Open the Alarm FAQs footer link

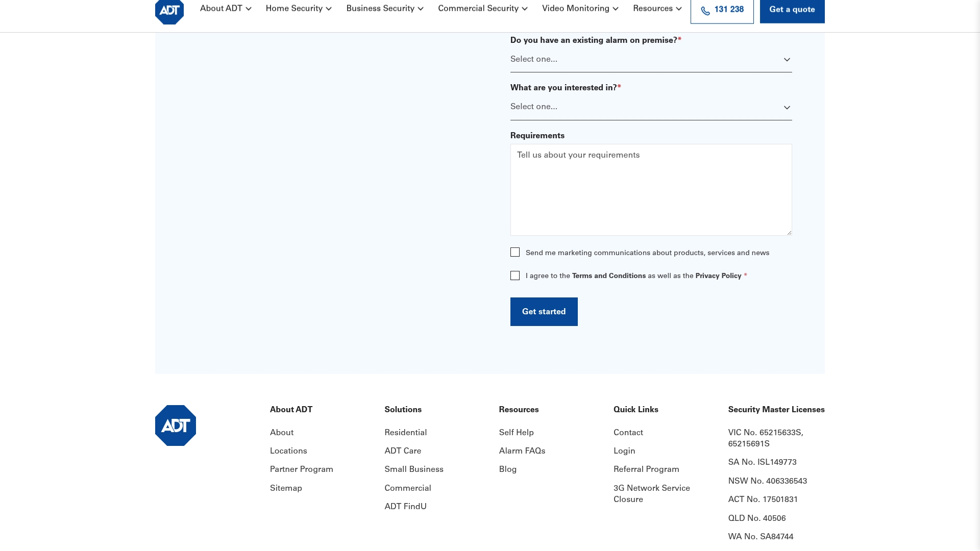click(522, 451)
